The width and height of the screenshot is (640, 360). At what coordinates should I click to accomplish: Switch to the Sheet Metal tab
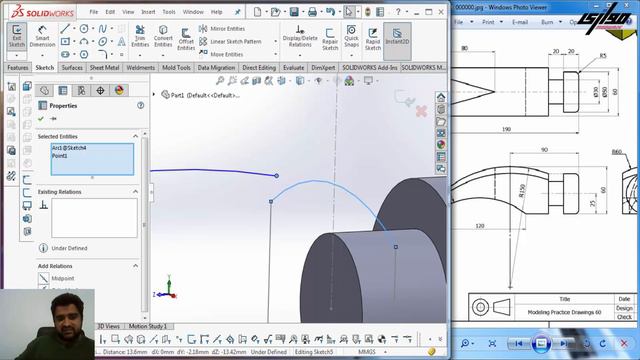click(x=104, y=67)
